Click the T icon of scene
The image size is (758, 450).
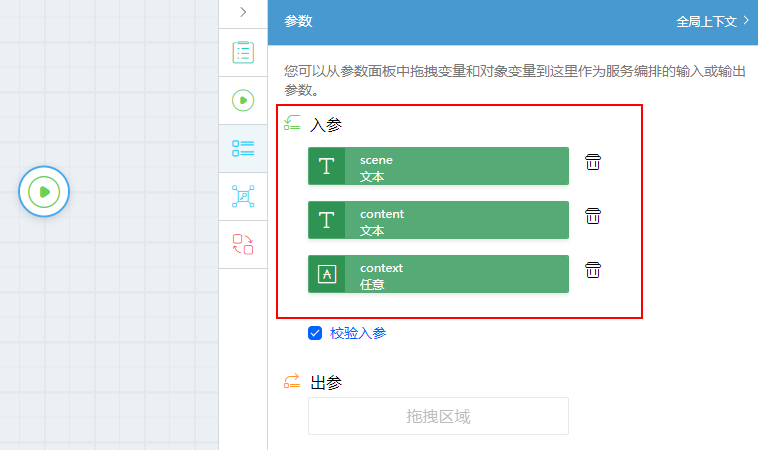pyautogui.click(x=327, y=166)
